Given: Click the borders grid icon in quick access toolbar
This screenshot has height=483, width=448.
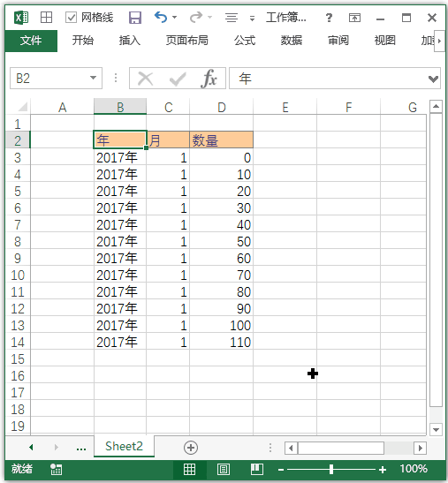Looking at the screenshot, I should [46, 18].
